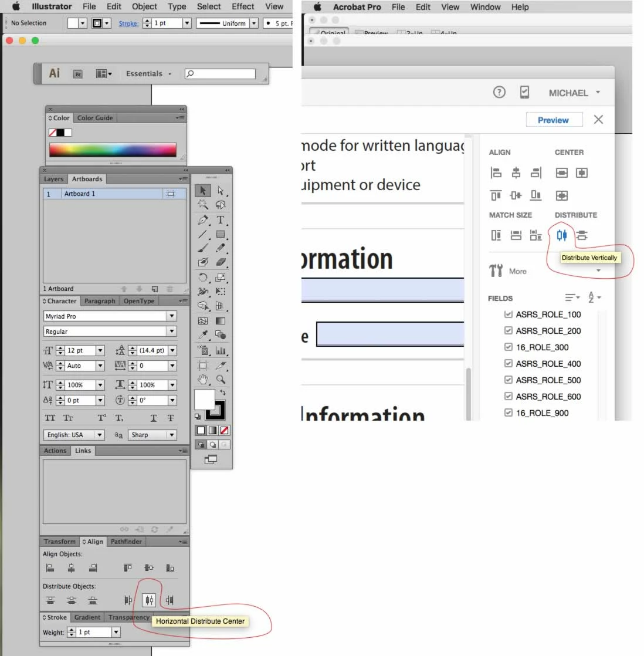Open Illustrator Effect menu
The width and height of the screenshot is (644, 656).
(243, 6)
